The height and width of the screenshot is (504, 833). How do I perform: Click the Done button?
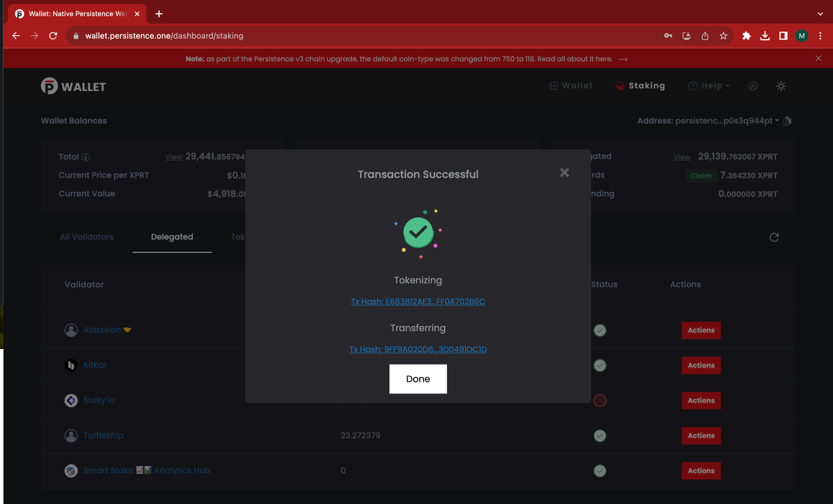(x=418, y=379)
